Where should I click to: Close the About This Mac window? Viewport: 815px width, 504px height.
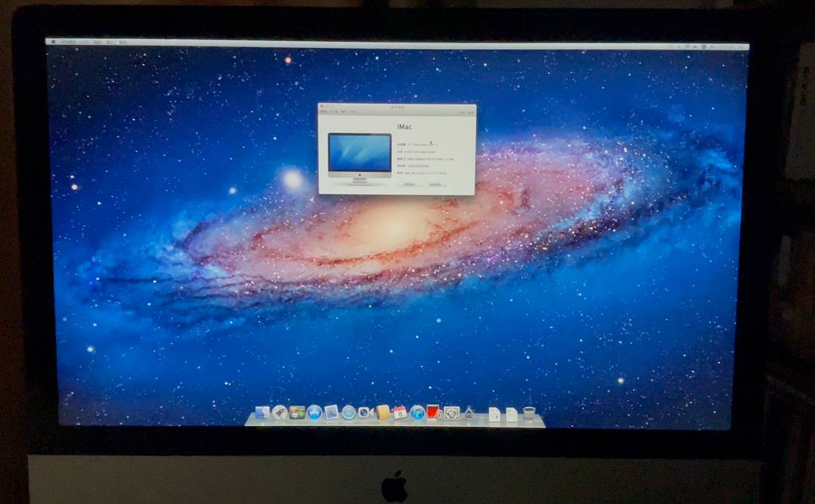pyautogui.click(x=322, y=106)
